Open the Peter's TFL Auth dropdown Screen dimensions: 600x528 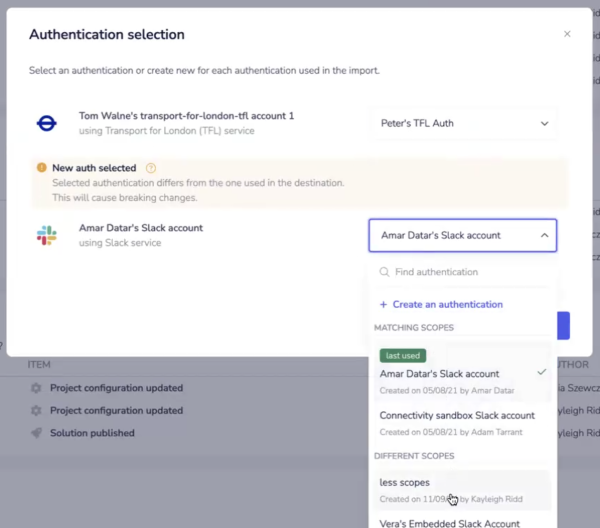click(x=462, y=124)
